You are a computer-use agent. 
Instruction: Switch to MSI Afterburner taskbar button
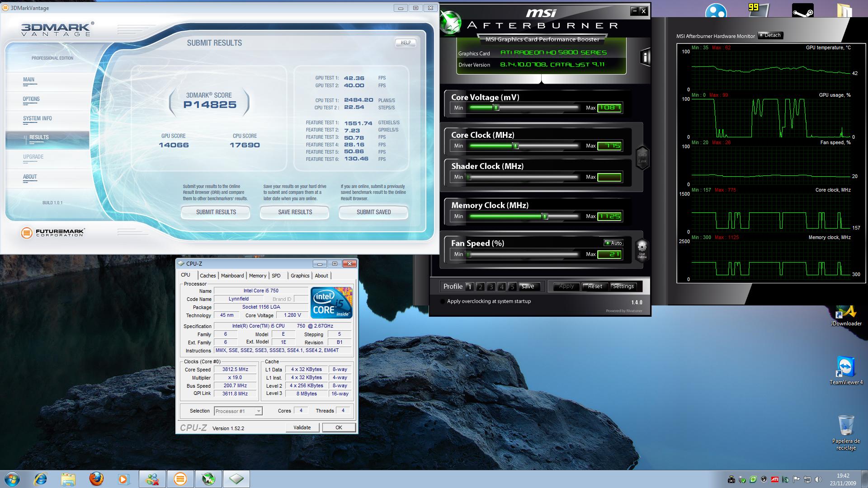[208, 479]
